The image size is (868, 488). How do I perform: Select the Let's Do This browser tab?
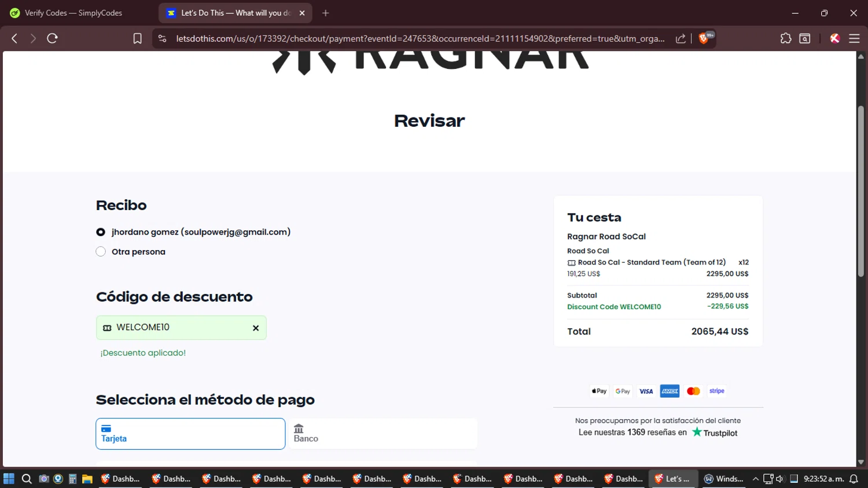coord(236,13)
